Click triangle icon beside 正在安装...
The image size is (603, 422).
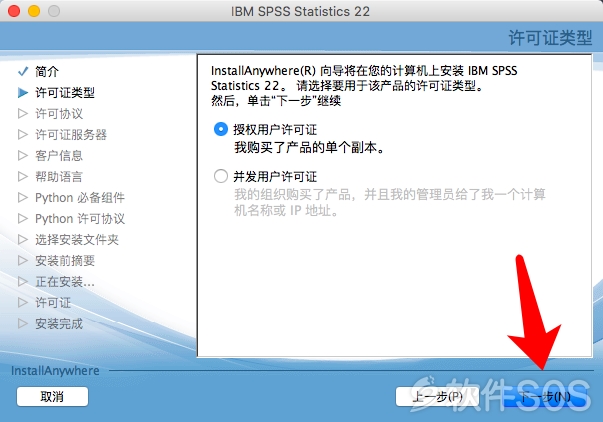click(x=23, y=282)
